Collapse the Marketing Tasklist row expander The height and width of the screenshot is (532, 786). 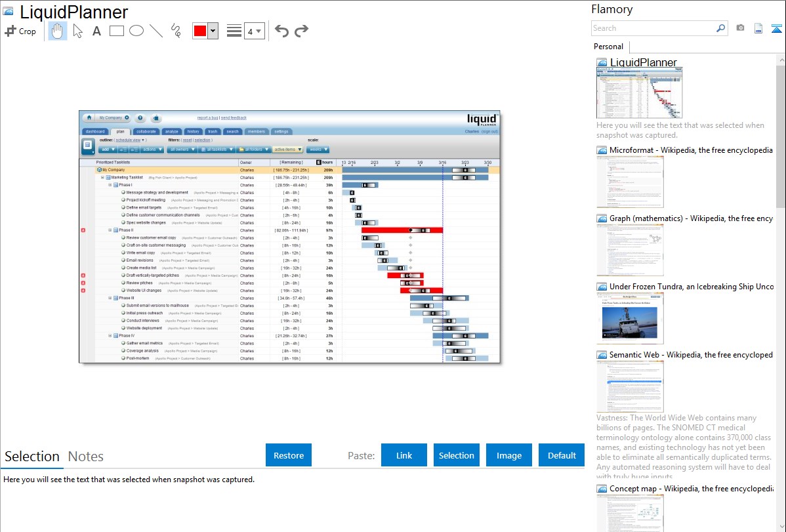pos(102,178)
